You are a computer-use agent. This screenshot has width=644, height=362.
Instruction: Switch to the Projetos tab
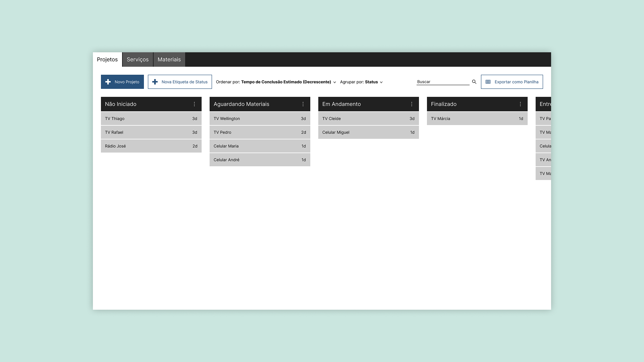tap(107, 59)
